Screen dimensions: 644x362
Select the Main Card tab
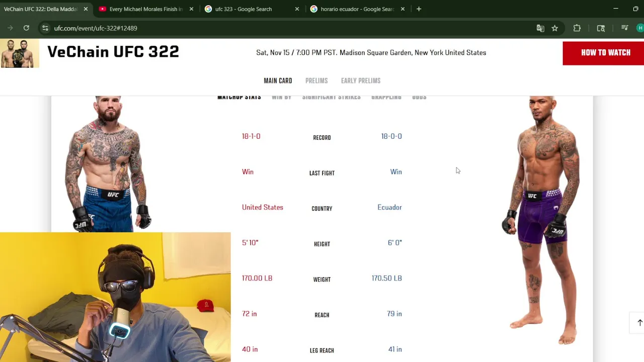click(278, 81)
